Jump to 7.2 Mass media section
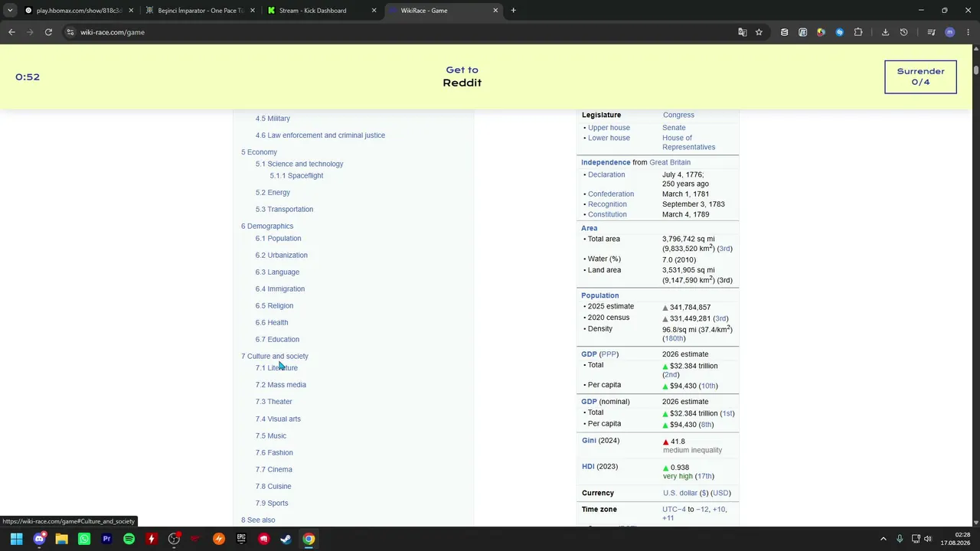 point(281,385)
